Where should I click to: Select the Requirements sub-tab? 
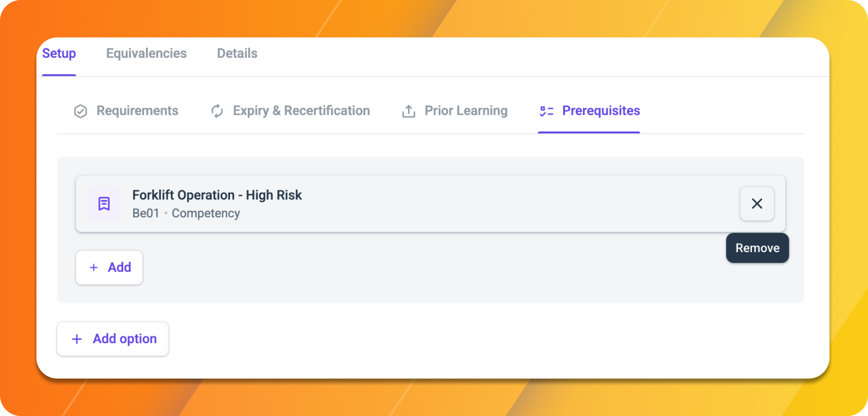click(x=126, y=111)
